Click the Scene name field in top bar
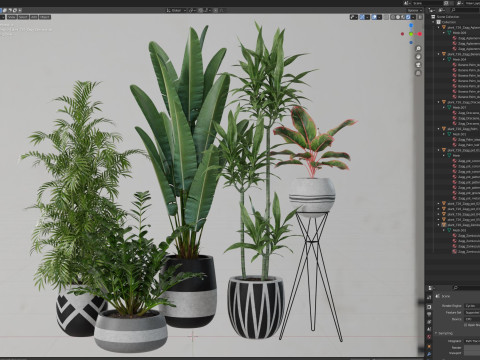This screenshot has height=360, width=480. 428,3
